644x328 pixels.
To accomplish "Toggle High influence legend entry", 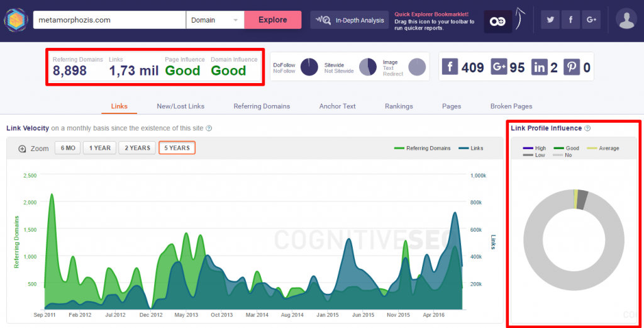I will [x=535, y=149].
